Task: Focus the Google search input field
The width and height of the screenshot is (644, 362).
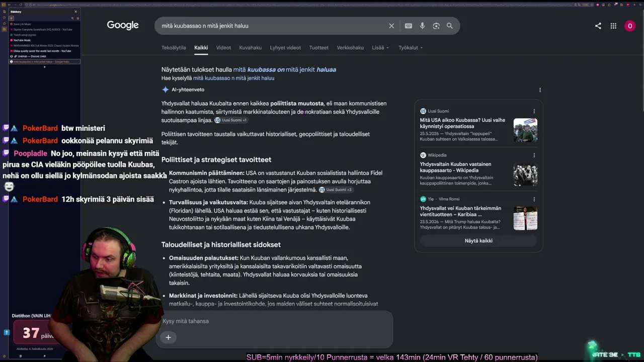Action: [x=272, y=26]
